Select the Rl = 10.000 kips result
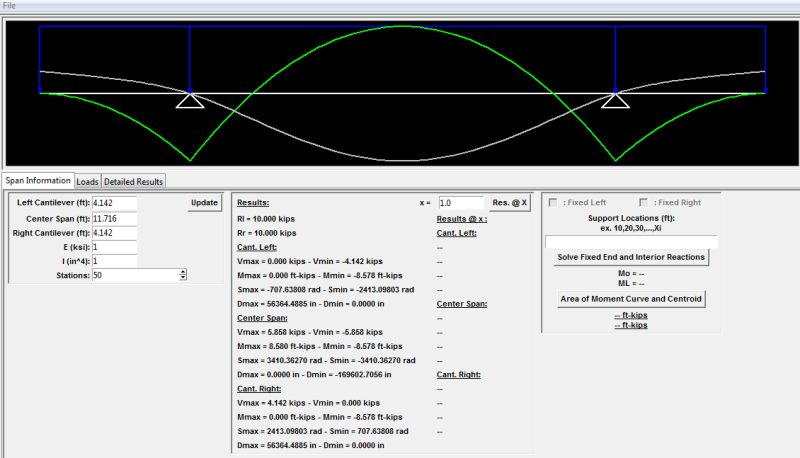 tap(266, 219)
